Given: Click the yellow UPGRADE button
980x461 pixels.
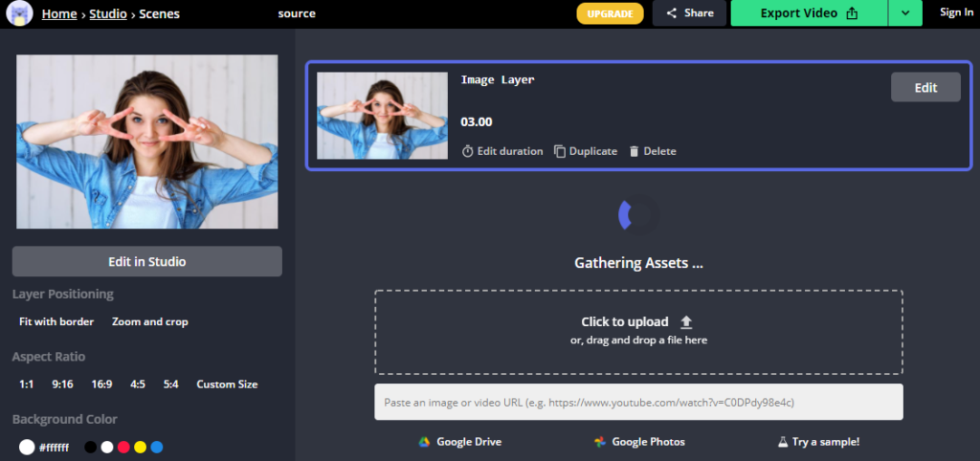Looking at the screenshot, I should (x=610, y=13).
